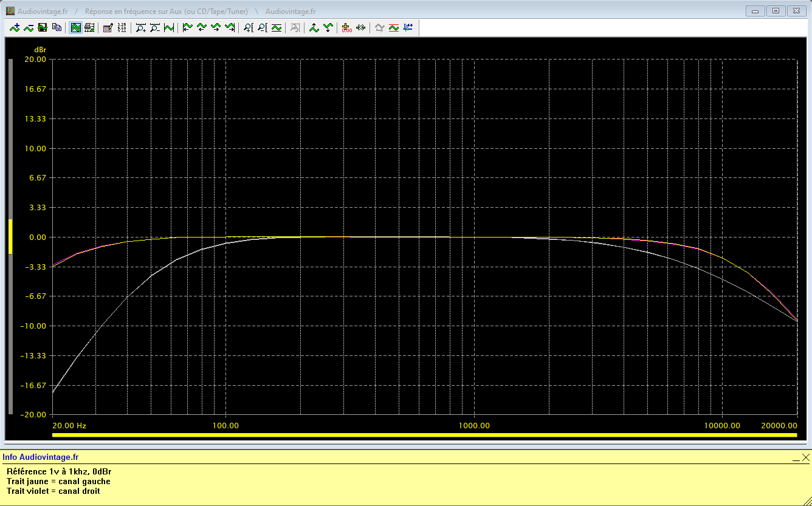Click the greyed-out house-shaped icon
812x506 pixels.
[379, 27]
